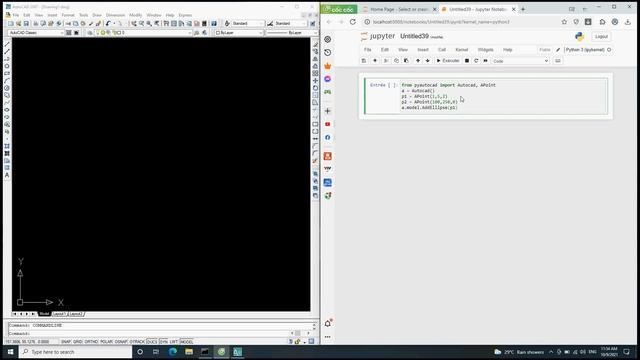This screenshot has height=360, width=640.
Task: Open Messenger icon in browser sidebar
Action: click(327, 79)
